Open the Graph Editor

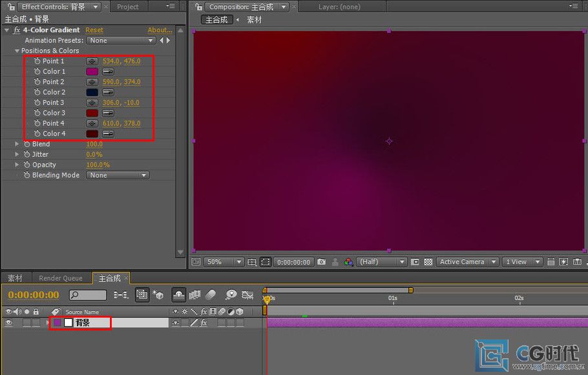247,295
